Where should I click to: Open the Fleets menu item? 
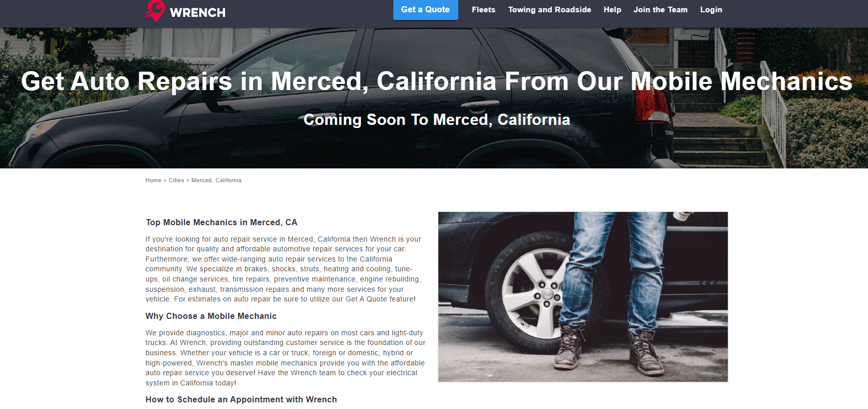pos(483,10)
